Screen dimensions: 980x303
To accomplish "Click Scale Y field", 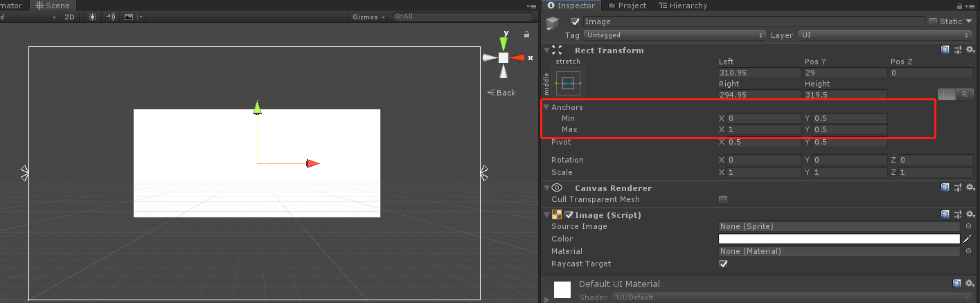I will [850, 172].
